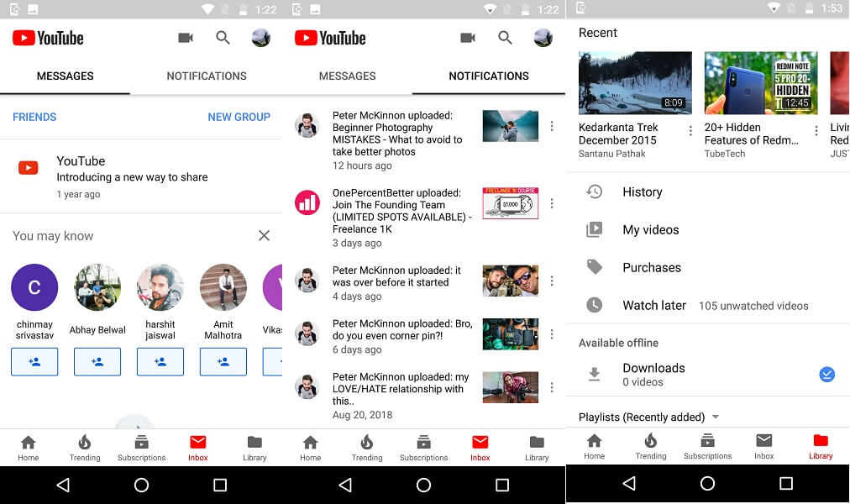Open the Freelance 1K video thumbnail
This screenshot has width=850, height=504.
tap(511, 203)
